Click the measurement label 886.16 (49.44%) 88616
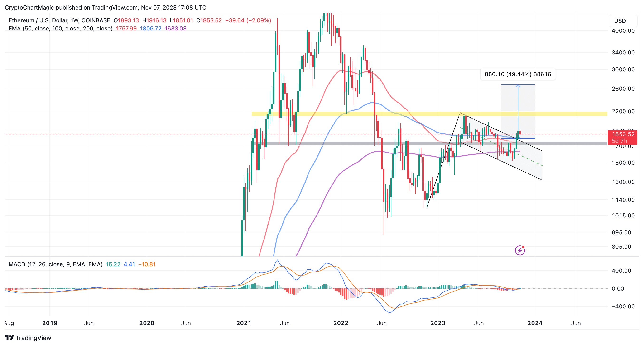 [x=518, y=74]
